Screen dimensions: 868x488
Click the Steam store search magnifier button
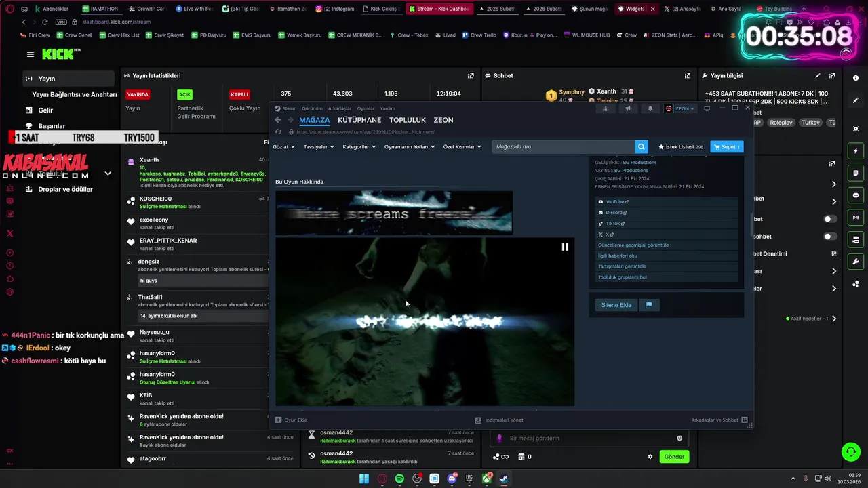pyautogui.click(x=641, y=146)
